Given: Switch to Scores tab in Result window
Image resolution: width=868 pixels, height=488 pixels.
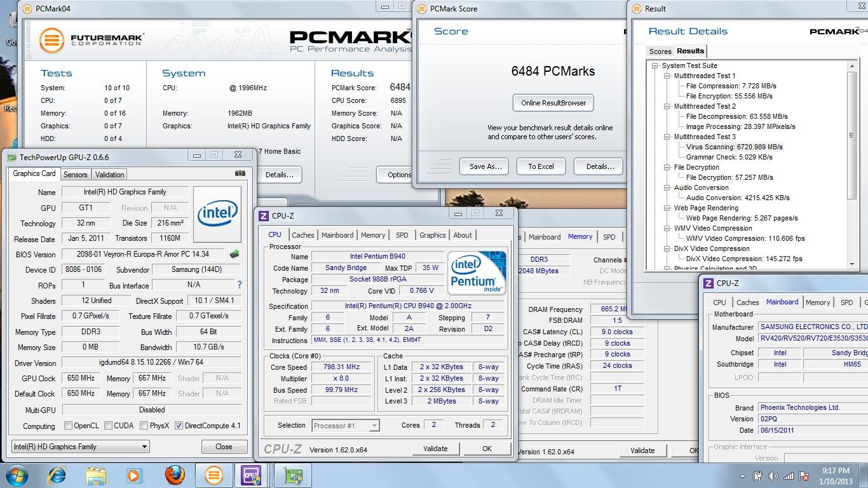Looking at the screenshot, I should pyautogui.click(x=660, y=51).
